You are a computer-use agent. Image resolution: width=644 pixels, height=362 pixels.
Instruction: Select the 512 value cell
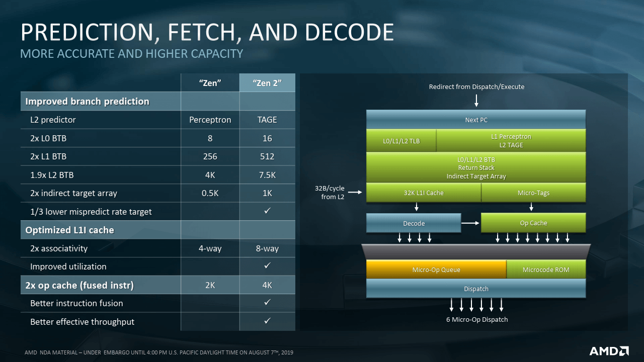click(267, 156)
